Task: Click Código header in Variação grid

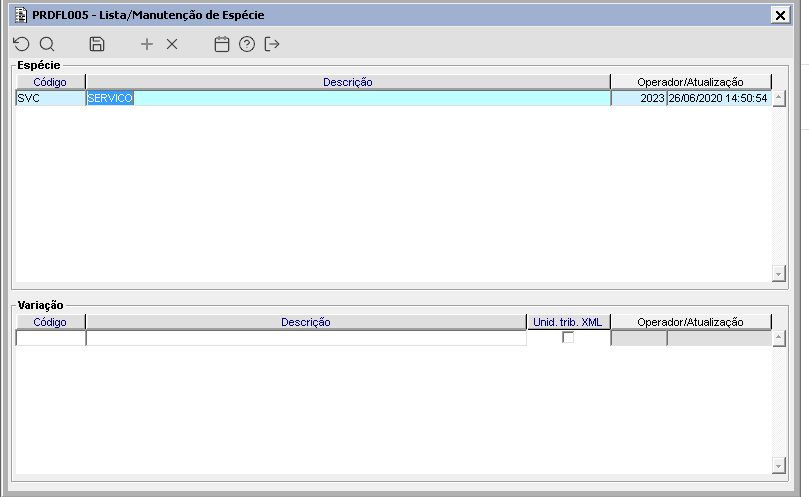Action: pos(50,322)
